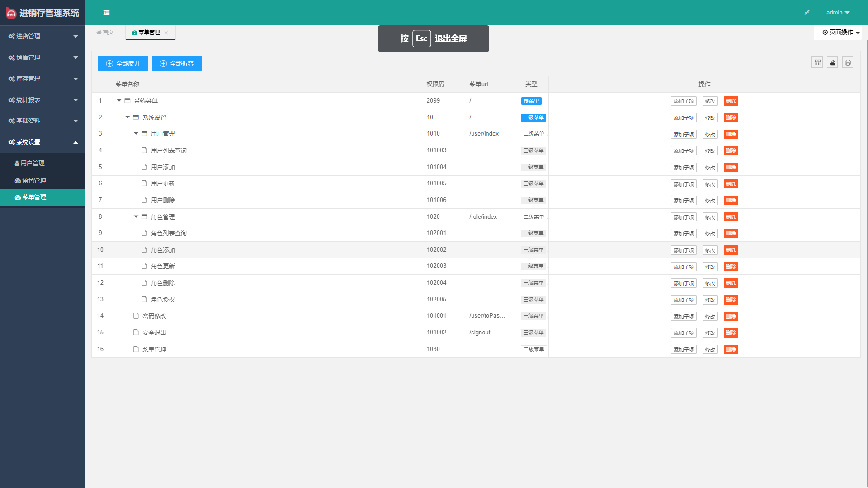Click the exit fullscreen icon near admin
Viewport: 868px width, 488px height.
tap(807, 13)
